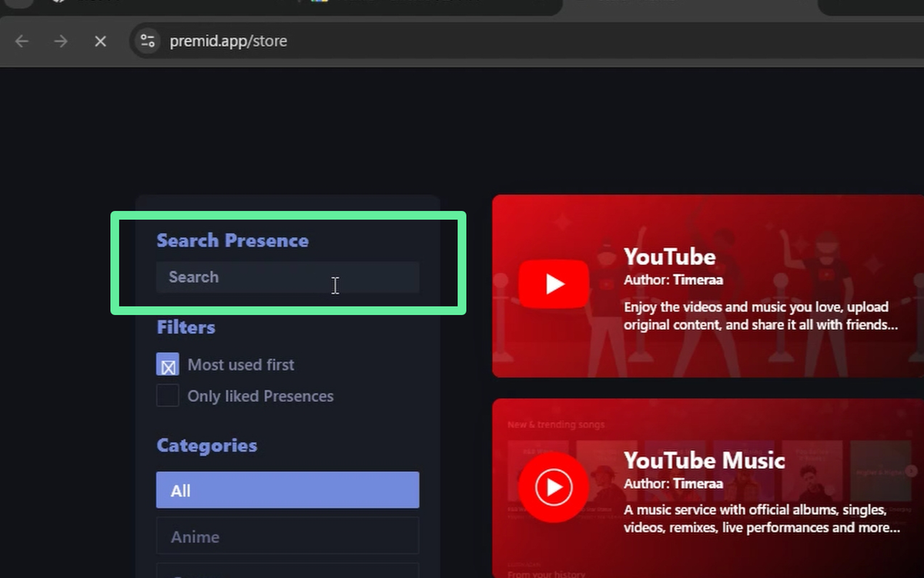Click the browser back arrow
Image resolution: width=924 pixels, height=578 pixels.
[x=22, y=41]
